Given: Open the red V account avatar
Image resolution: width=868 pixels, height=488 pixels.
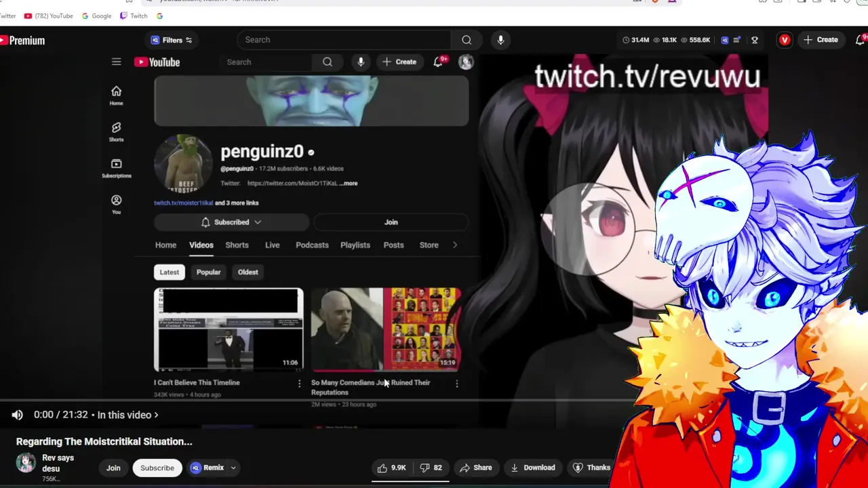Looking at the screenshot, I should pos(785,40).
